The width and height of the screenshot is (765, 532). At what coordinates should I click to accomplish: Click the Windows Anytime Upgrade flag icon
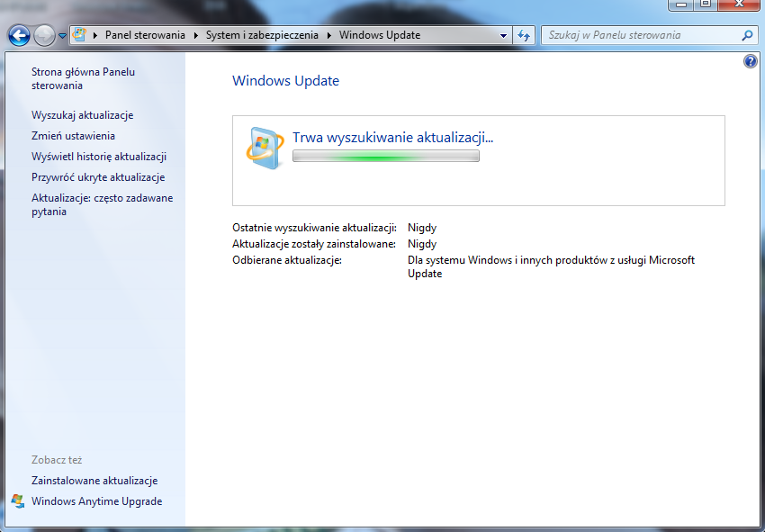point(18,501)
